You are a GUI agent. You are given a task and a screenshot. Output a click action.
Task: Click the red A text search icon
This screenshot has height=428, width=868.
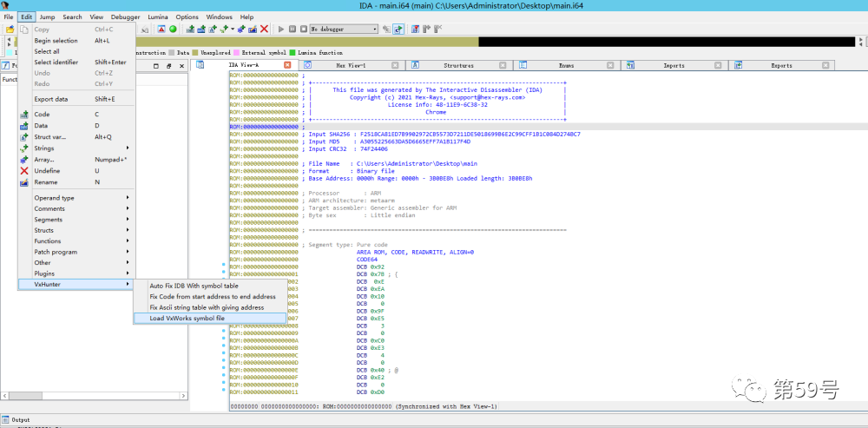coord(161,30)
